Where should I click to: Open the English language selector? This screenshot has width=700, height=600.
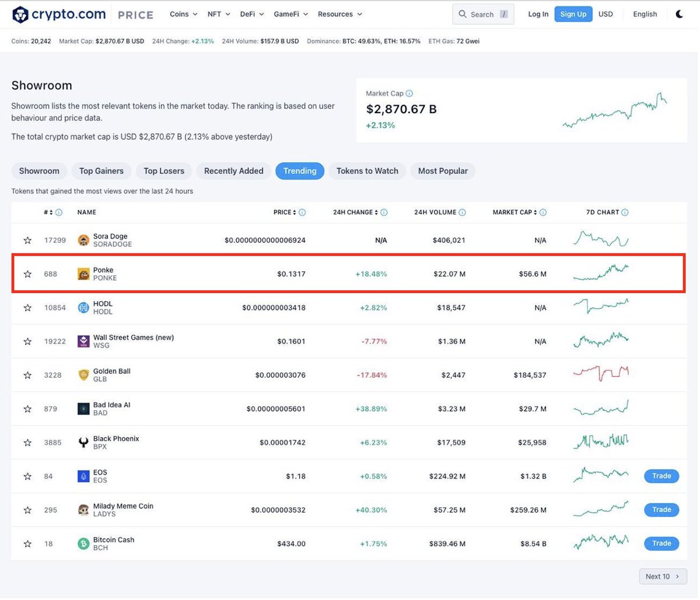point(645,14)
